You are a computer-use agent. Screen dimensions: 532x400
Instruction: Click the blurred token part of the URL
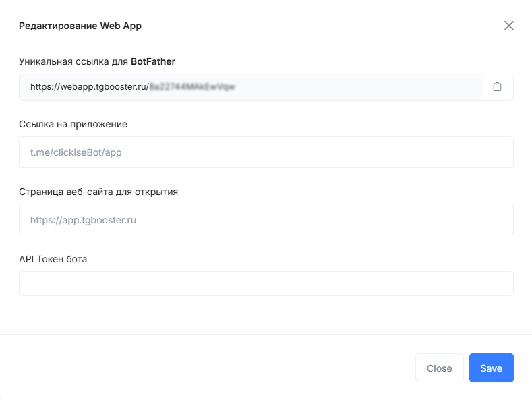pyautogui.click(x=192, y=87)
